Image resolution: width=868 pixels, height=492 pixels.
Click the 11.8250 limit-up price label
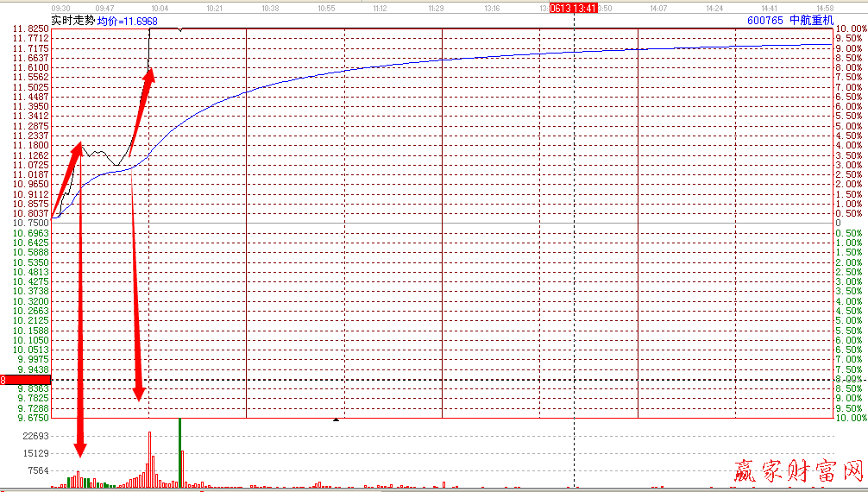(x=31, y=28)
